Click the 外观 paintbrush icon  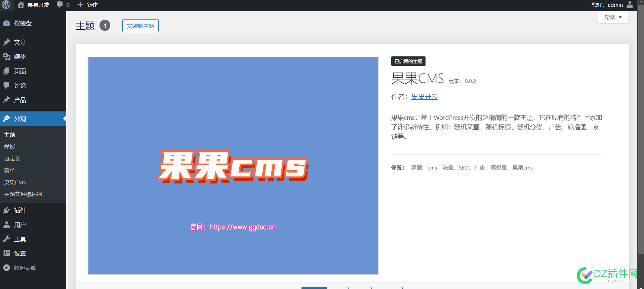click(x=6, y=118)
